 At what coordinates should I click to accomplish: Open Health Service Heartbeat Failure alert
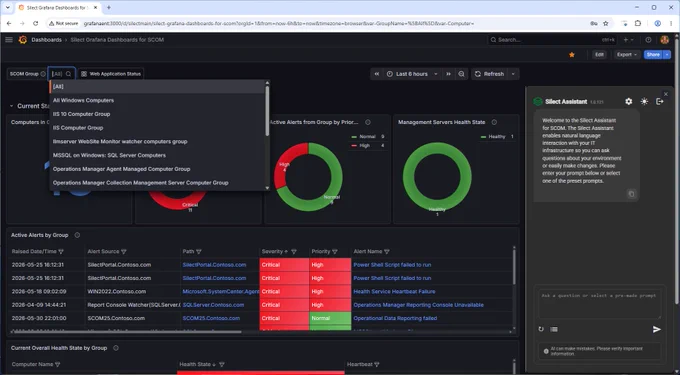click(x=394, y=292)
